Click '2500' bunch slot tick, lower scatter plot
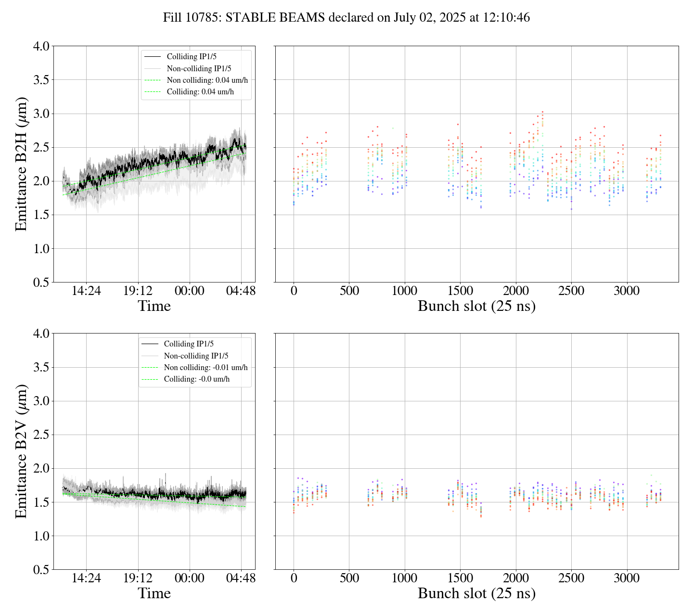Image resolution: width=693 pixels, height=616 pixels. pos(571,578)
